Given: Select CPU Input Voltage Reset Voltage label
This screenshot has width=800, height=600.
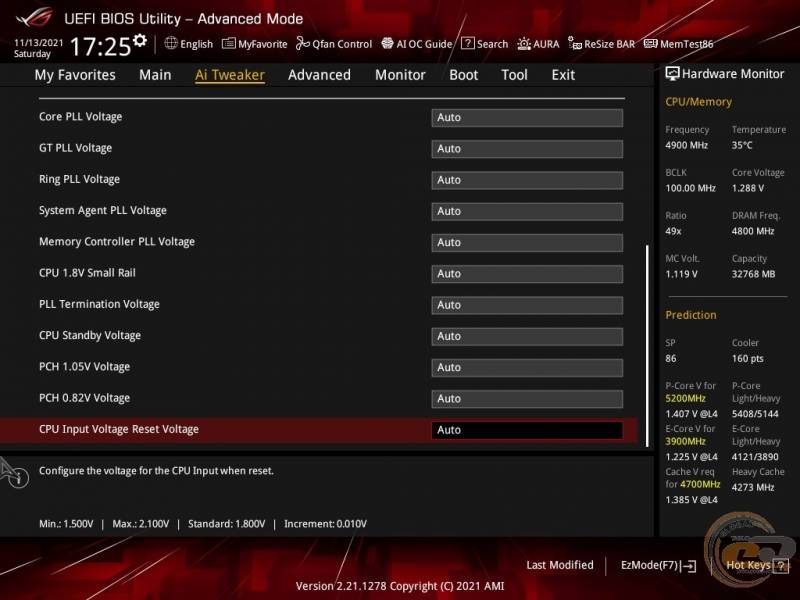Looking at the screenshot, I should click(x=119, y=429).
